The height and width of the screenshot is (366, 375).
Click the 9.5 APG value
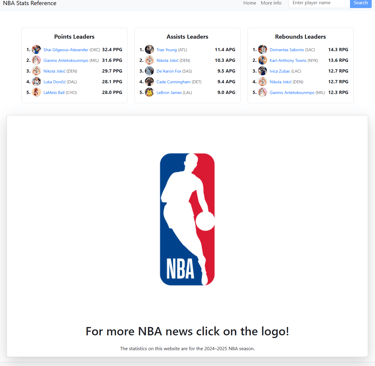(226, 71)
